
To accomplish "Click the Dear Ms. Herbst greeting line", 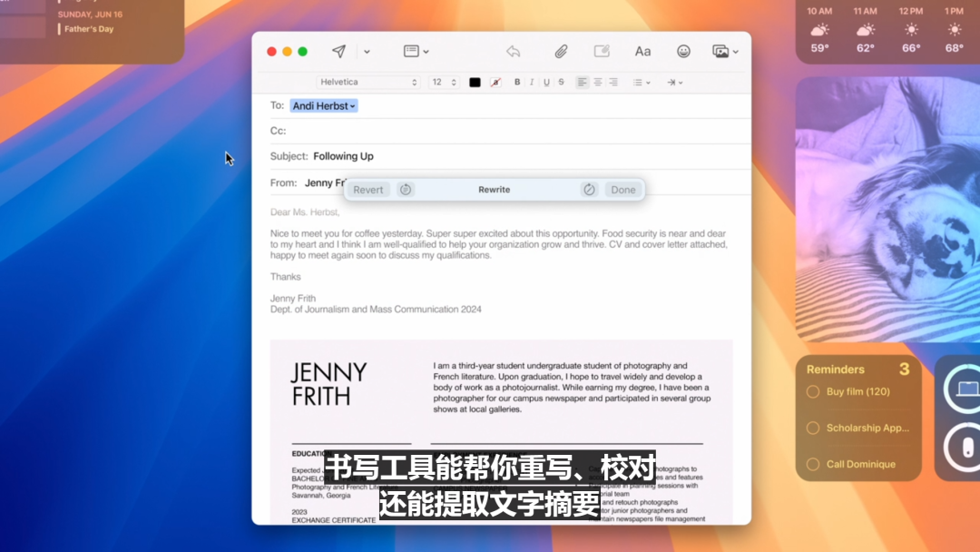I will point(304,212).
